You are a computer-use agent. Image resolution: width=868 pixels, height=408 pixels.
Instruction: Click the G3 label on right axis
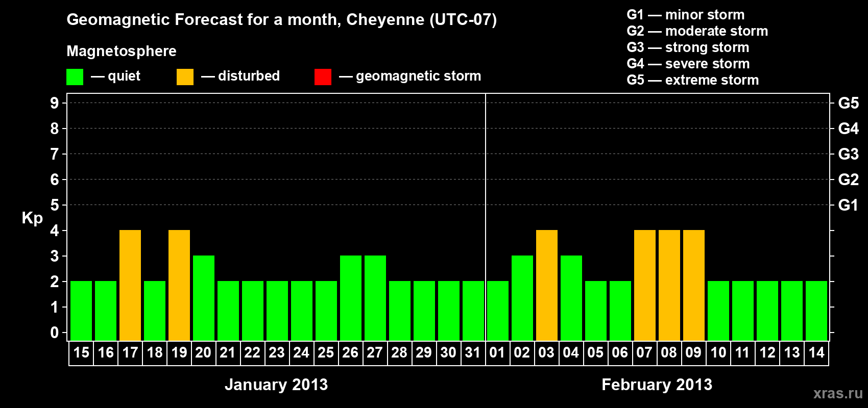click(849, 154)
